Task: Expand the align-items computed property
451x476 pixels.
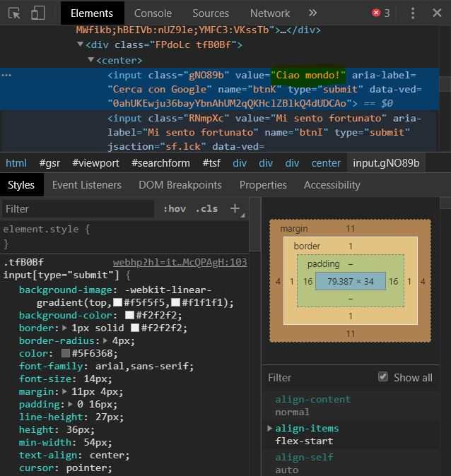Action: [x=270, y=429]
